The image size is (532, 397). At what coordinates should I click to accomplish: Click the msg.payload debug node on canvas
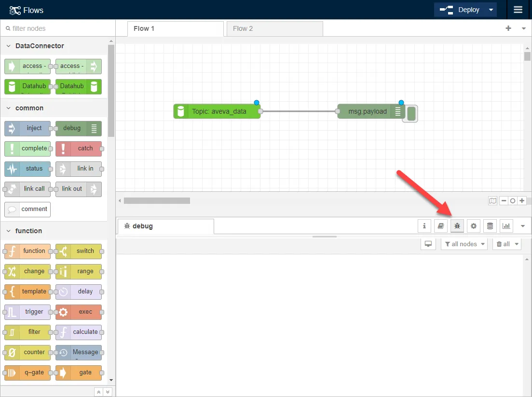click(x=370, y=111)
